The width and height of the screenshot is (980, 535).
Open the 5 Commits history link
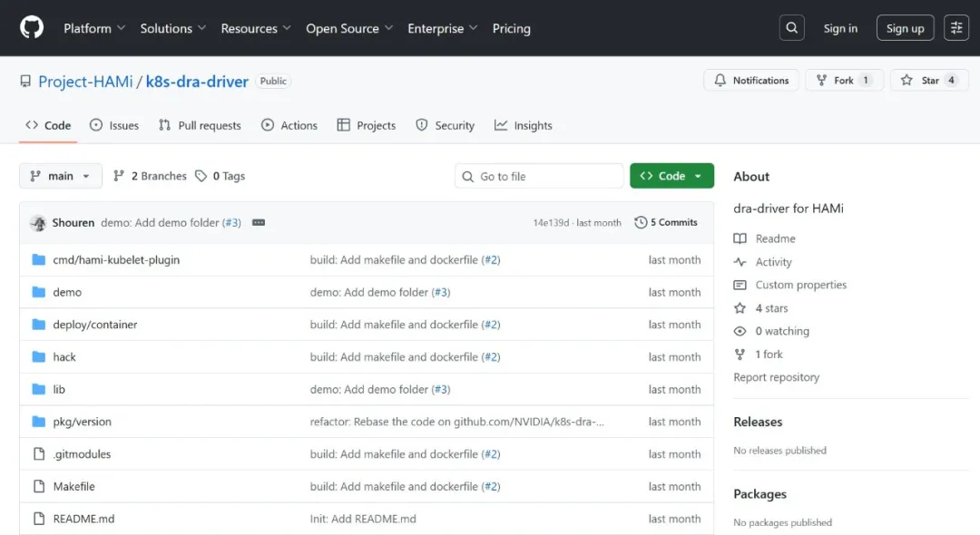coord(667,223)
